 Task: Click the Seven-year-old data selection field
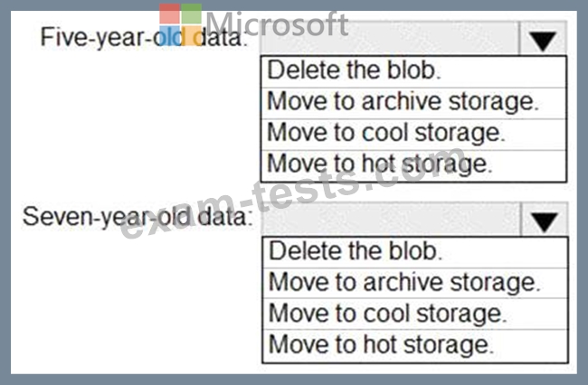tap(391, 221)
